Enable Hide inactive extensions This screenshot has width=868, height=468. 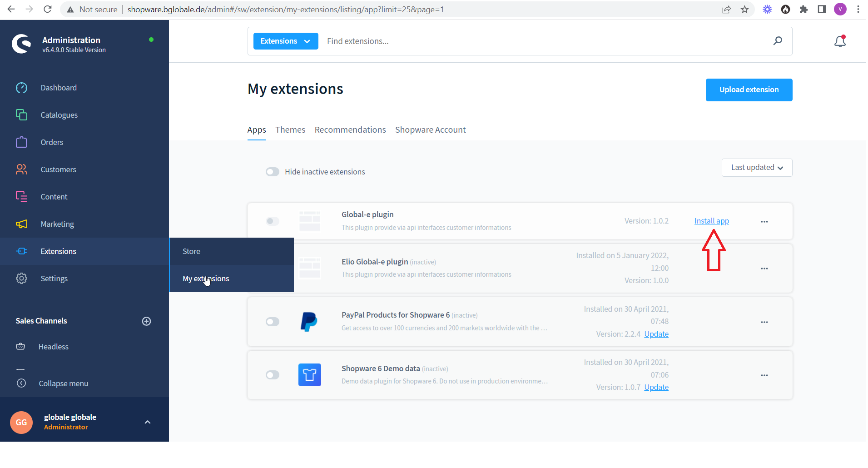point(272,171)
